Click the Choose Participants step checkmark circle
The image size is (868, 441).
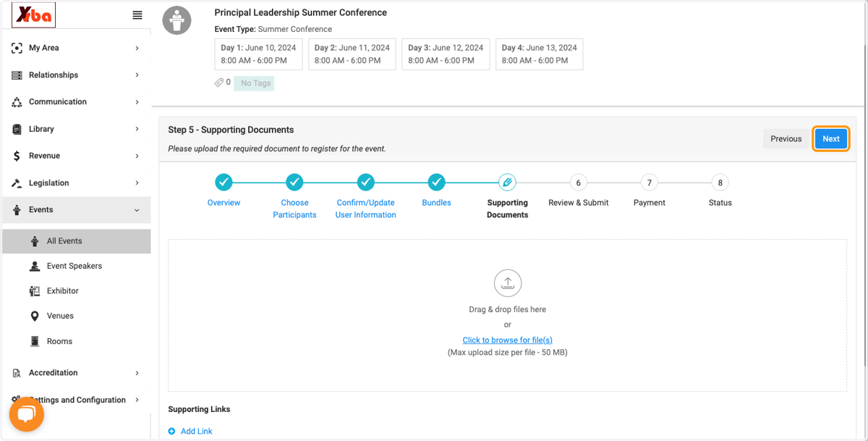coord(294,182)
